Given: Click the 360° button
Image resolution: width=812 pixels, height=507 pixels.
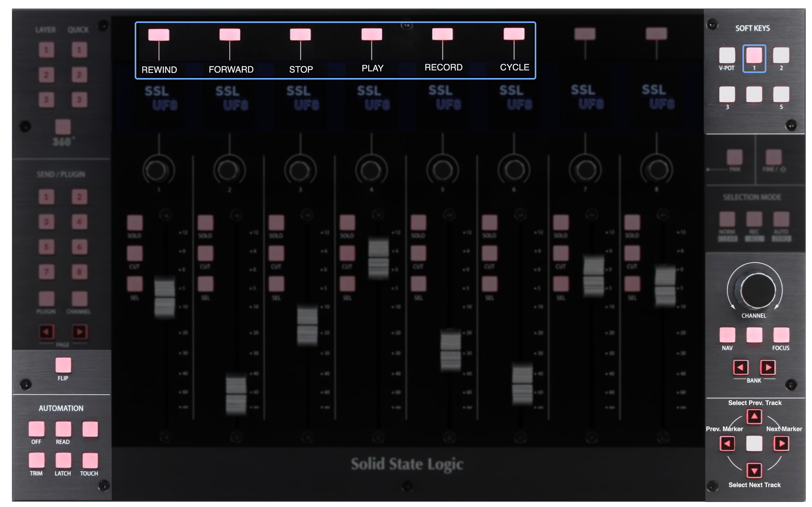Looking at the screenshot, I should coord(63,127).
